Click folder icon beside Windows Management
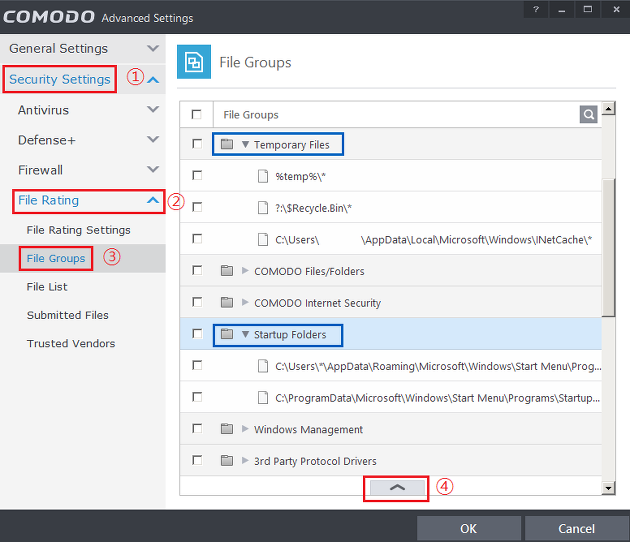Viewport: 630px width, 542px height. point(227,429)
